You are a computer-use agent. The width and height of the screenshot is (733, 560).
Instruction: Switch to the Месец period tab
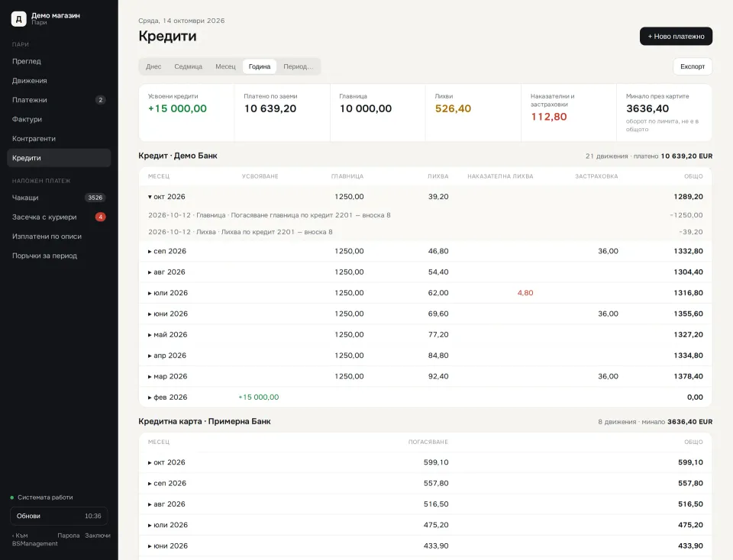pos(225,66)
